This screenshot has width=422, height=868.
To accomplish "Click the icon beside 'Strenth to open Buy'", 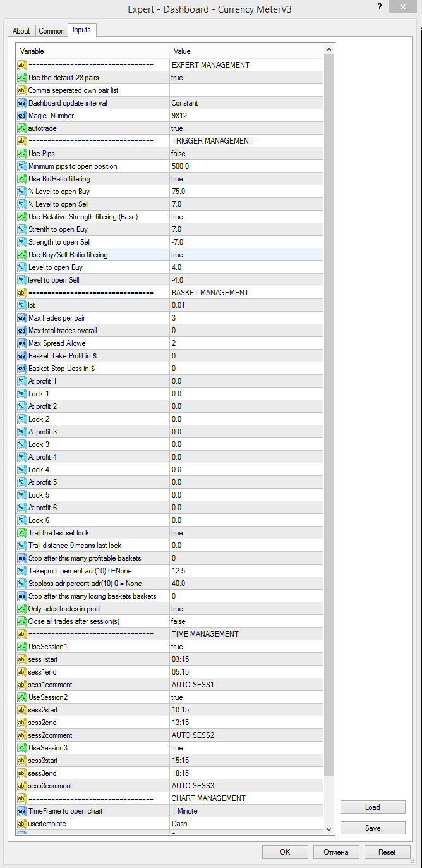I will (21, 229).
